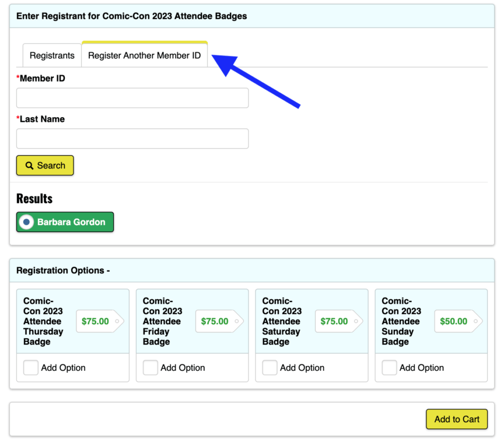The image size is (504, 442).
Task: Select the Register Another Member ID tab
Action: [144, 55]
